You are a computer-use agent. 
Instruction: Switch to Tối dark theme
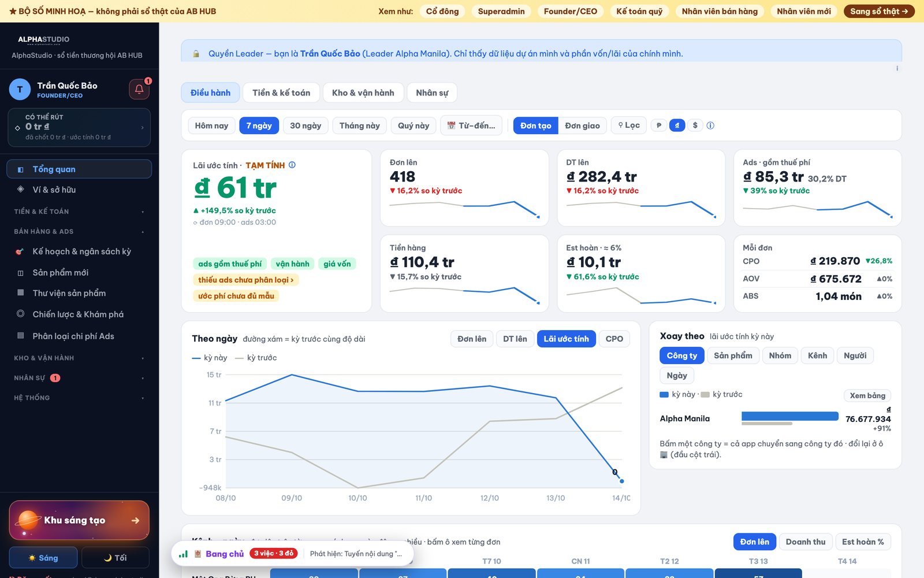[x=115, y=558]
